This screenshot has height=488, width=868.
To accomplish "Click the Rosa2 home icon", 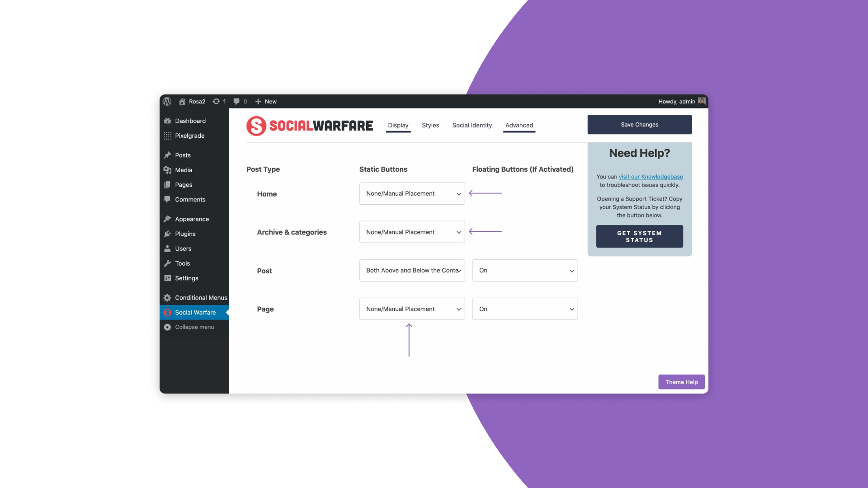I will pyautogui.click(x=182, y=102).
